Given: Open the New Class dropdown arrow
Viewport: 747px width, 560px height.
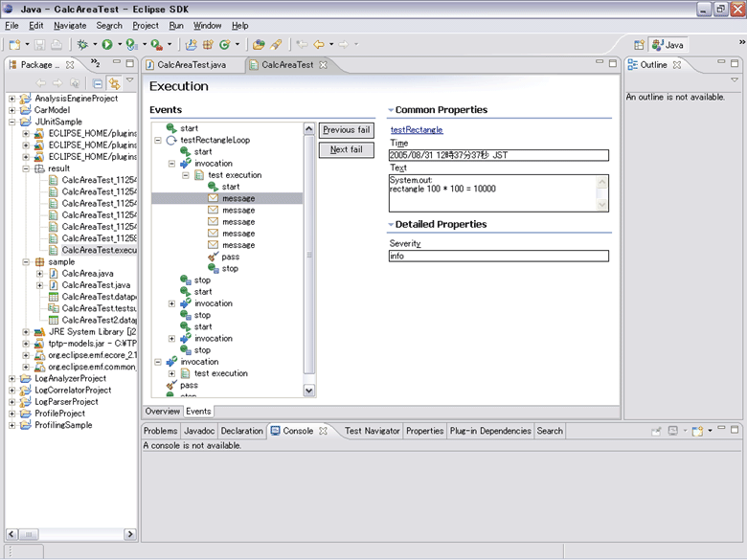Looking at the screenshot, I should click(x=237, y=45).
